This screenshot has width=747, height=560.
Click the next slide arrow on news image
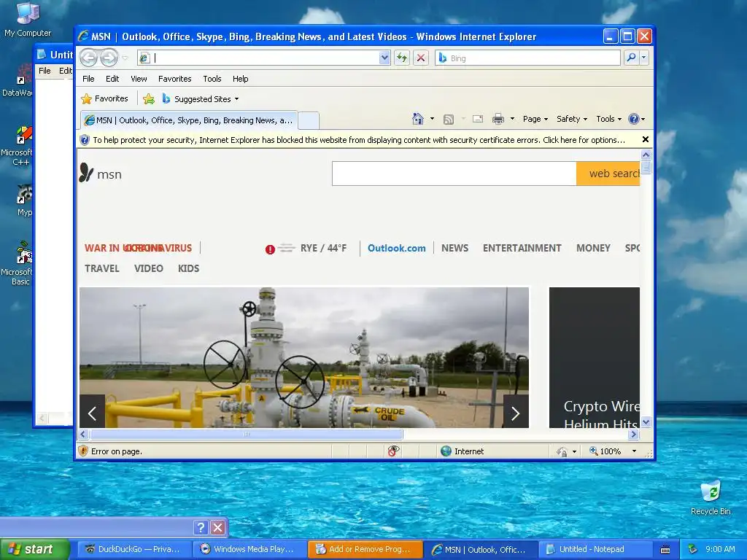[516, 413]
